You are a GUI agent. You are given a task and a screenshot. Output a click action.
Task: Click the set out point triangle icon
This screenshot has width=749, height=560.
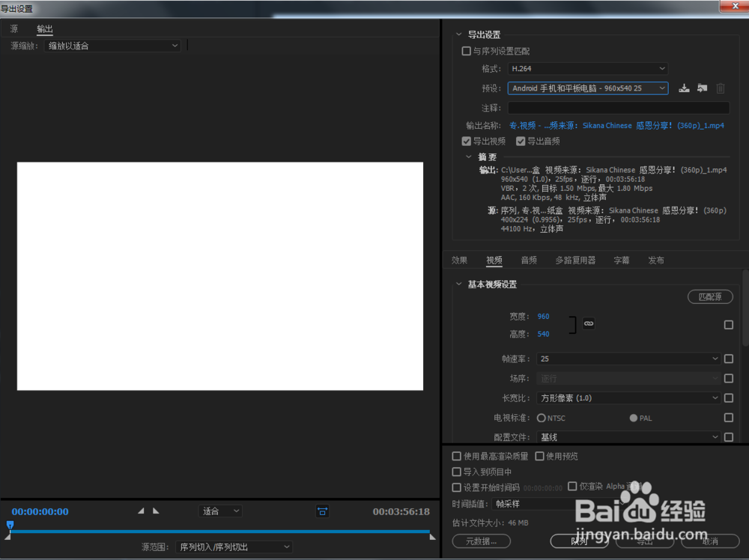click(x=156, y=511)
